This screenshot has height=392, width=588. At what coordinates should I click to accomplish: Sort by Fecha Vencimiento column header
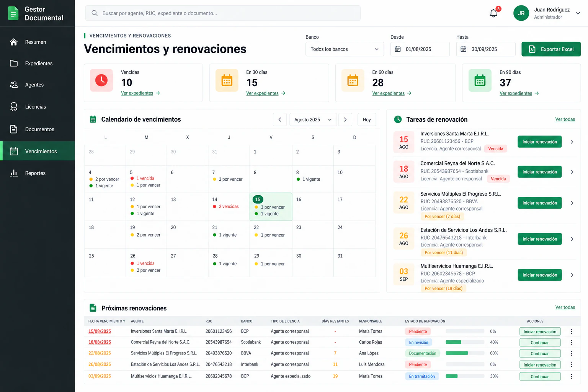(107, 321)
